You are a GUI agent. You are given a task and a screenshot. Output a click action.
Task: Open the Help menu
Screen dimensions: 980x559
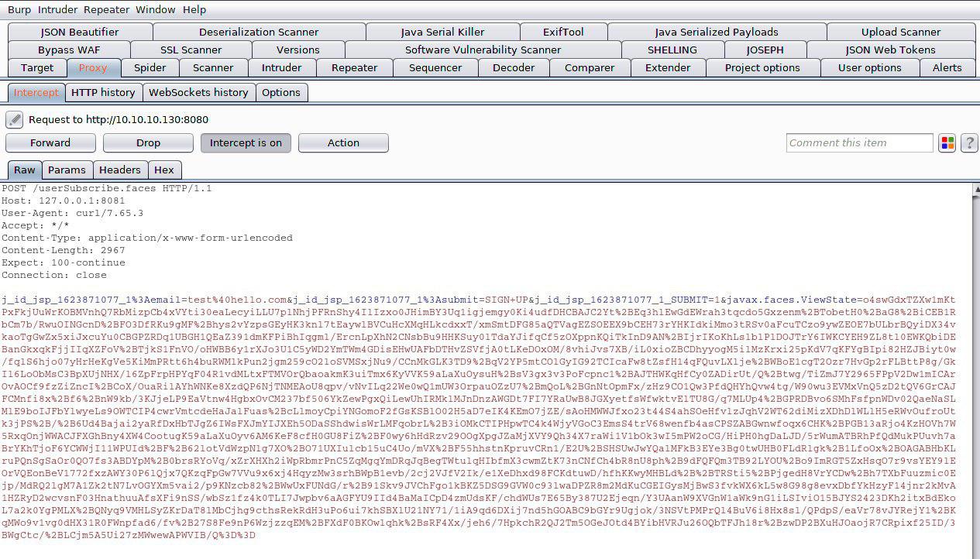[194, 9]
